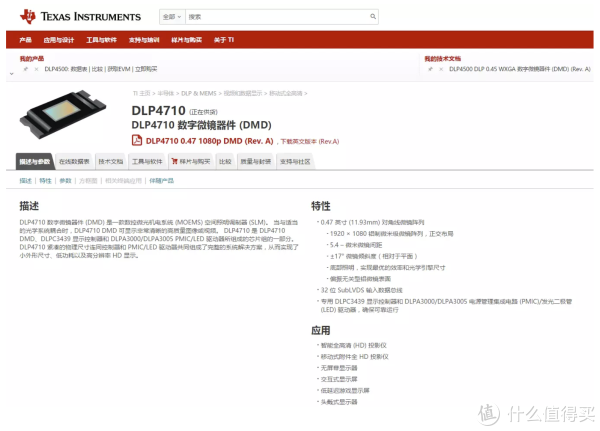Screen dimensions: 600x431
Task: Jump to the 伴随产品 anchor link
Action: coord(161,181)
